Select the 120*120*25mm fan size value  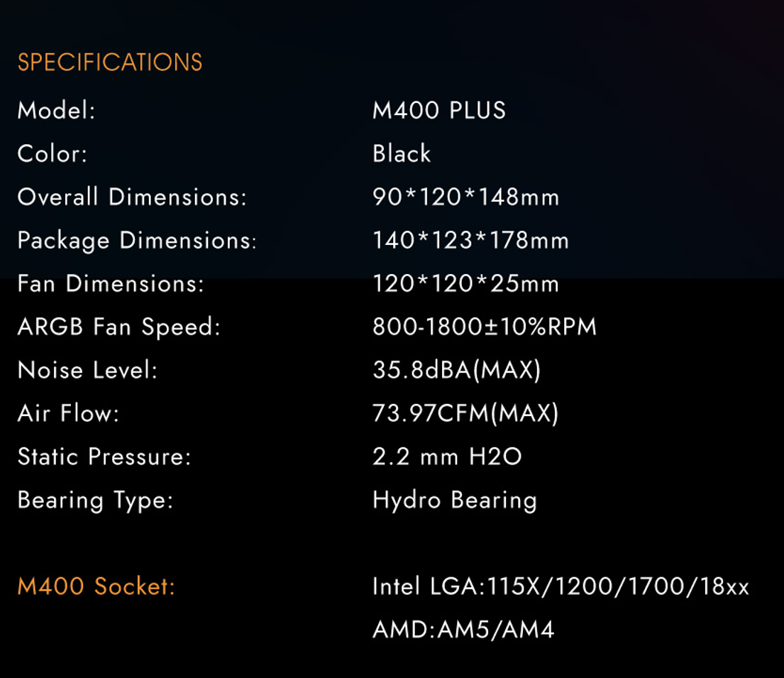466,284
